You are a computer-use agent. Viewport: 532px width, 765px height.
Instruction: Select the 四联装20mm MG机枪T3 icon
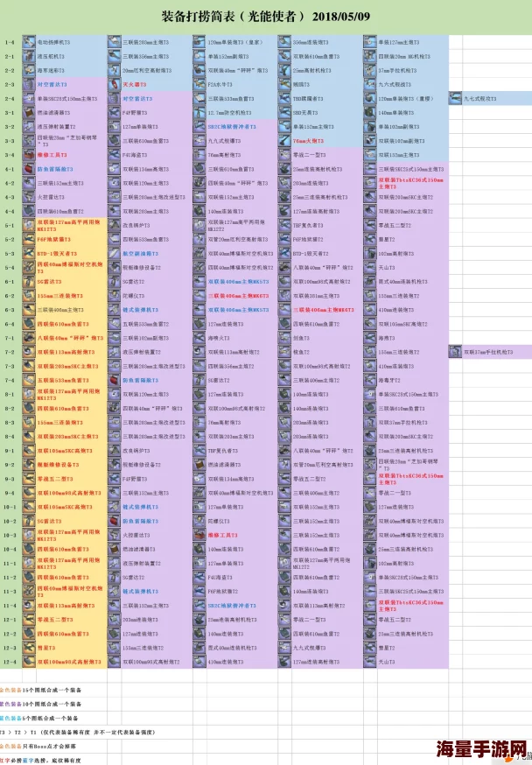point(369,56)
